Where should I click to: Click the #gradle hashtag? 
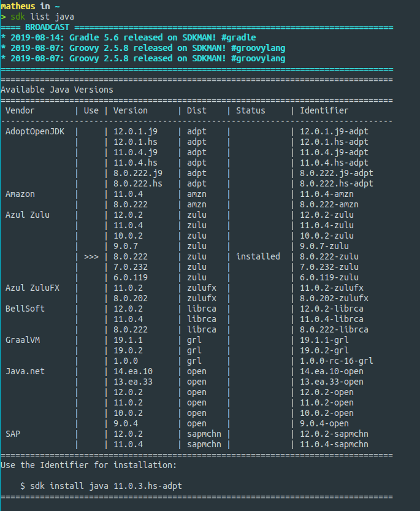coord(239,37)
